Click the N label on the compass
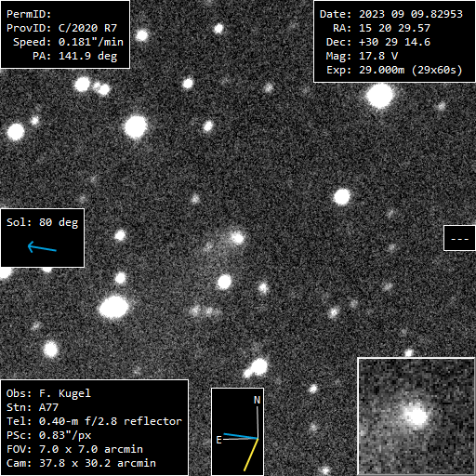Screen dimensions: 476x476 pyautogui.click(x=257, y=400)
